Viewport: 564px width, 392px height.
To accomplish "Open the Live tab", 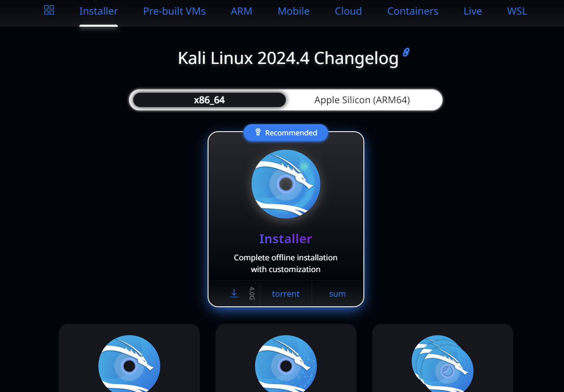I will pos(473,11).
